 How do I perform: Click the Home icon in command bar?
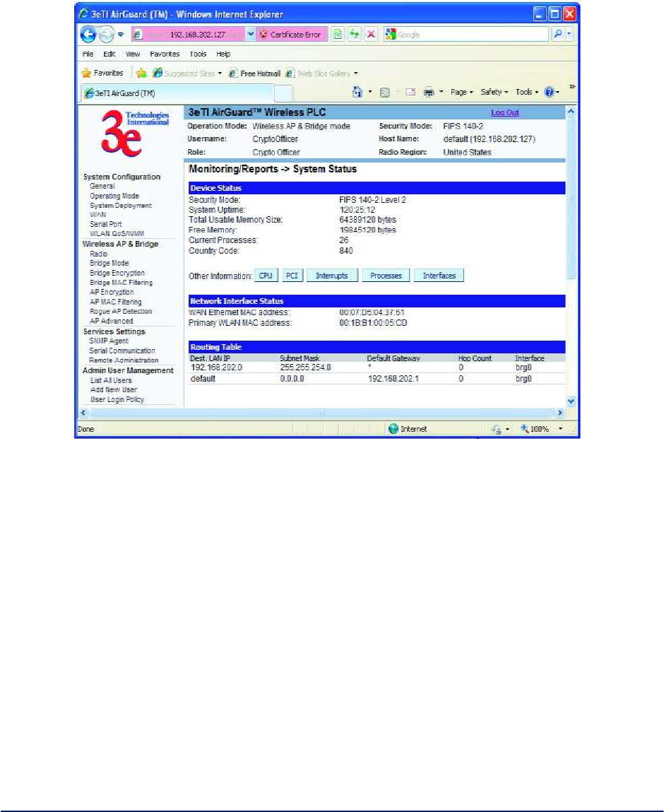click(x=357, y=92)
